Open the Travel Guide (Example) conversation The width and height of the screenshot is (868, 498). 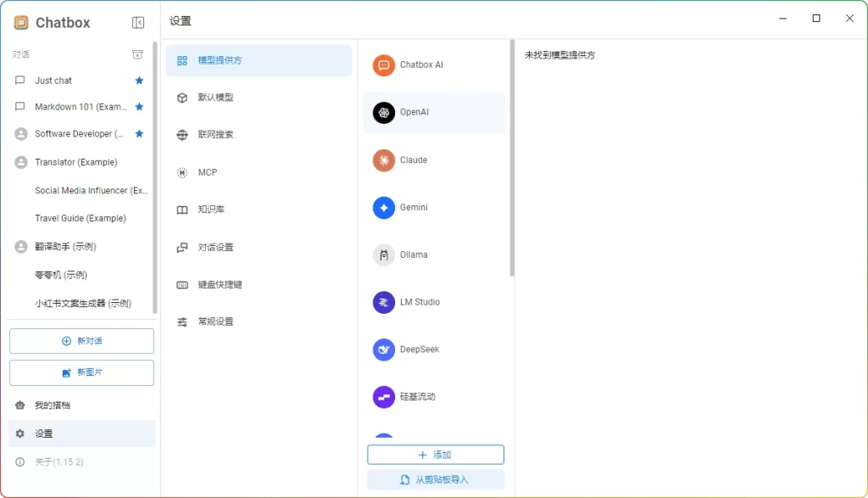81,218
